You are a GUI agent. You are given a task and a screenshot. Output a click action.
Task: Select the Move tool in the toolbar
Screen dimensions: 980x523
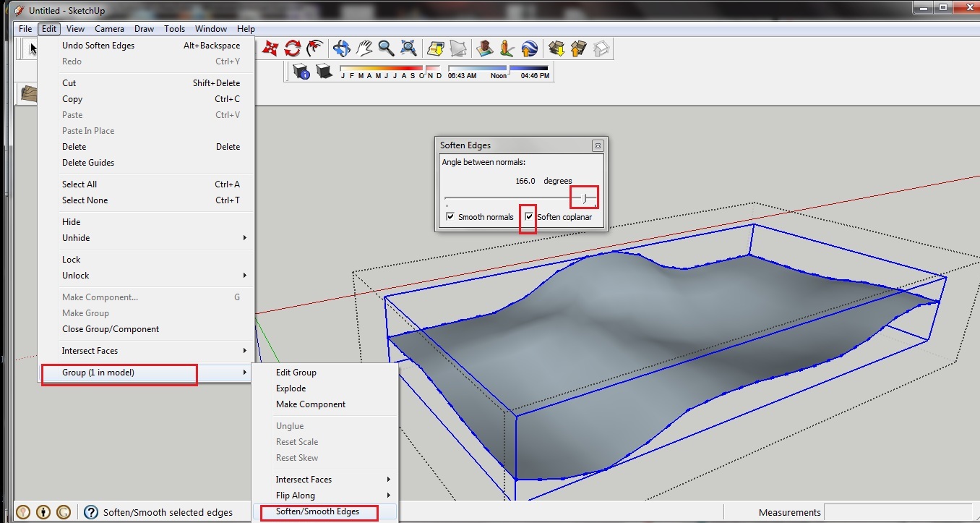pyautogui.click(x=270, y=48)
